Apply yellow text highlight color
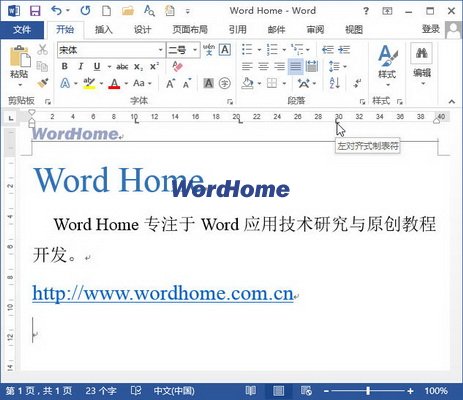 pos(89,83)
